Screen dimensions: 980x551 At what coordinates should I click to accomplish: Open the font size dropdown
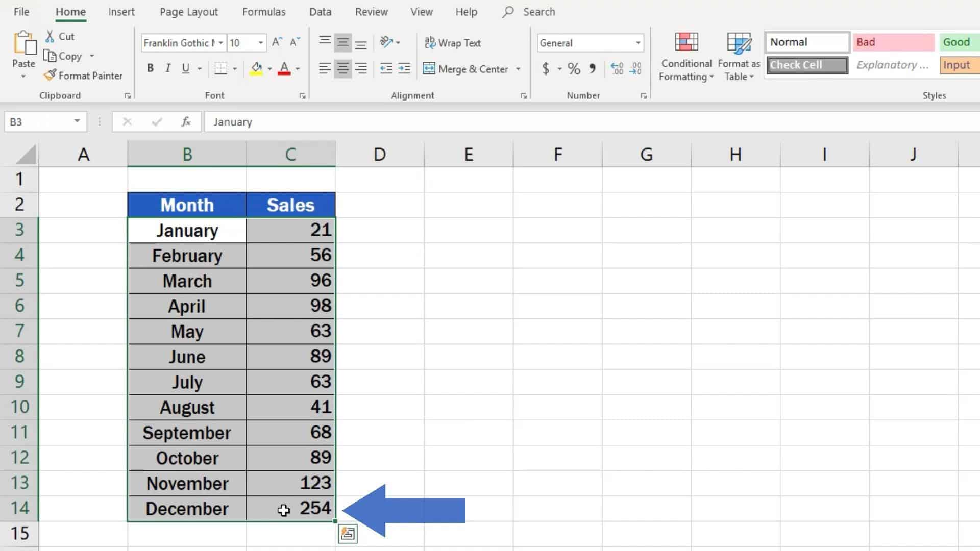tap(261, 43)
